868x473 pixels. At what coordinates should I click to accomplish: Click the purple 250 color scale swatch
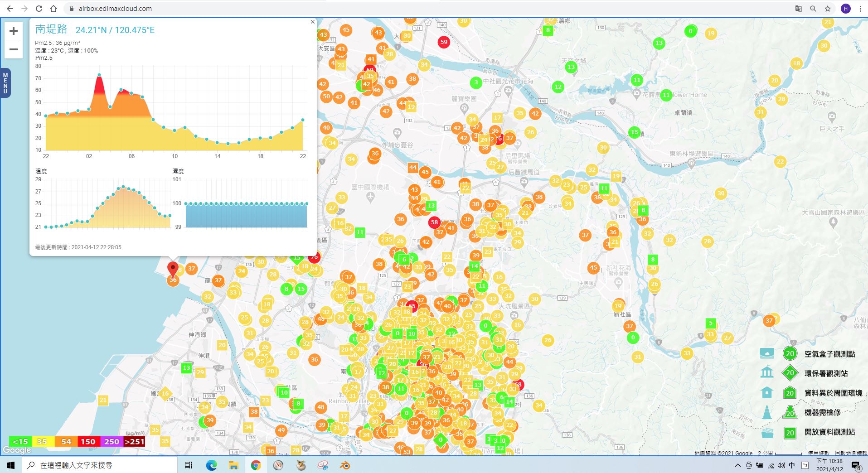tap(112, 441)
